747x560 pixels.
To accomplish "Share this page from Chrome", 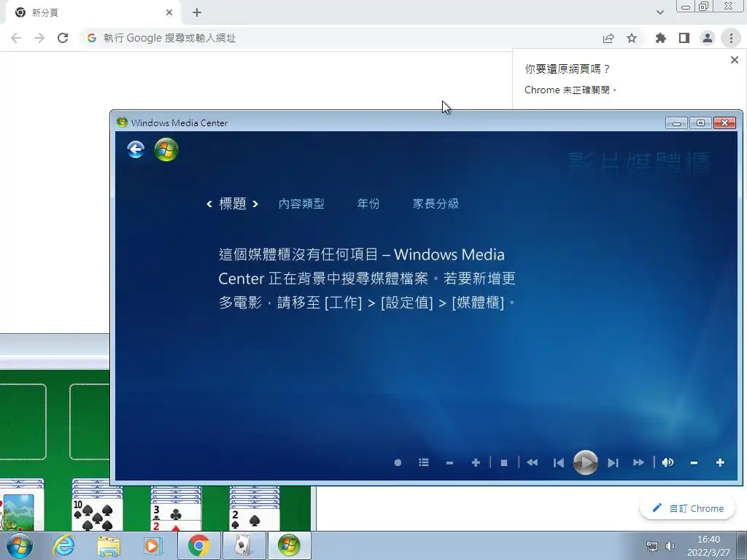I will coord(608,38).
